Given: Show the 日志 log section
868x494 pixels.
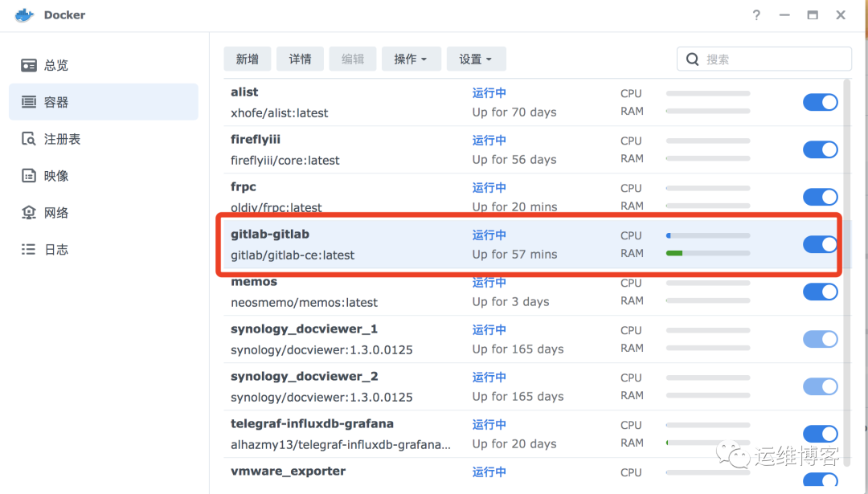Looking at the screenshot, I should [x=104, y=250].
